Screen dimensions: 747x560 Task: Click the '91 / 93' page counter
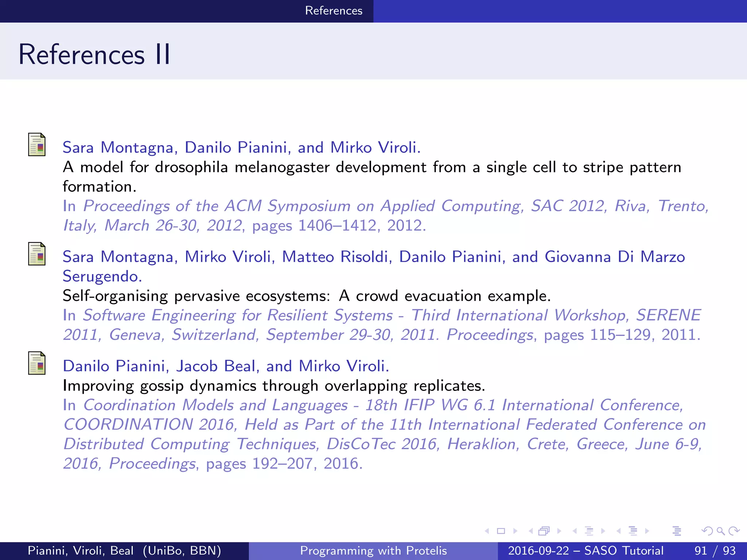(x=715, y=551)
